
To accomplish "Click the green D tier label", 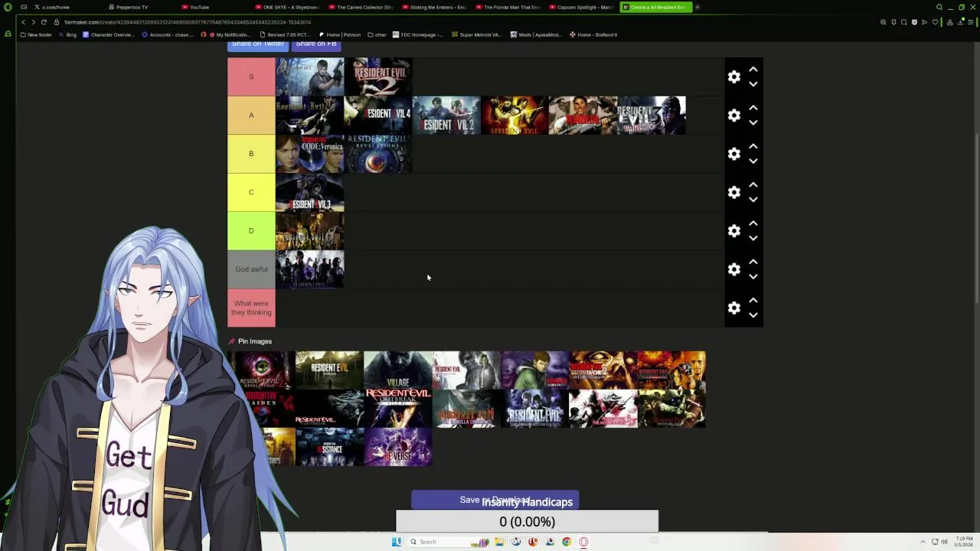I will [251, 230].
